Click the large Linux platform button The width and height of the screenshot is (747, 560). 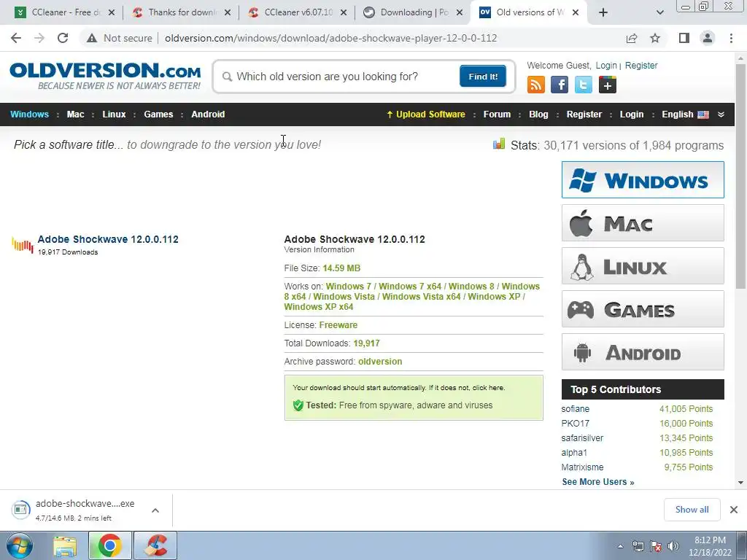(x=643, y=265)
